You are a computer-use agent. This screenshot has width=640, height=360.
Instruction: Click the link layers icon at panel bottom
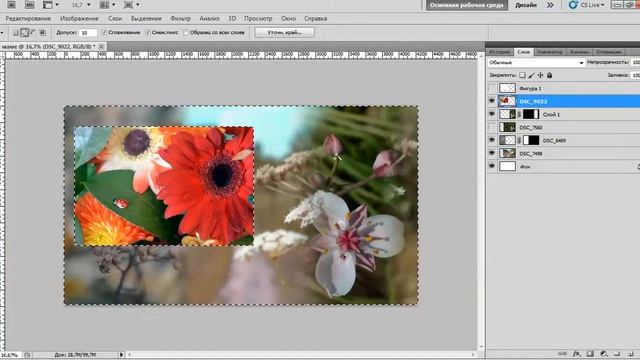click(x=562, y=354)
